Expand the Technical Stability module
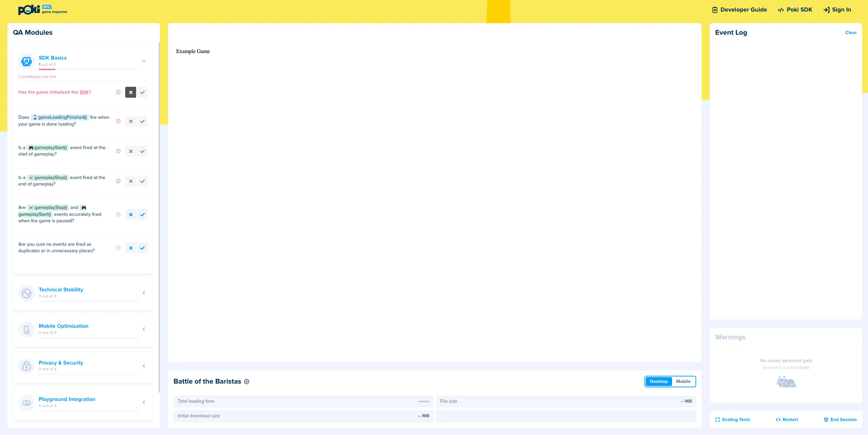Screen dimensions: 868x435 point(144,293)
